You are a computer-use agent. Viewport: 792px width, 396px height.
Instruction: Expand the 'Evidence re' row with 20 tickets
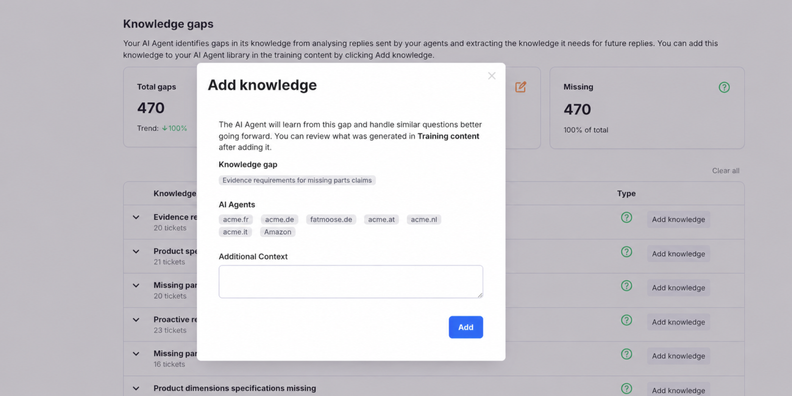click(136, 217)
